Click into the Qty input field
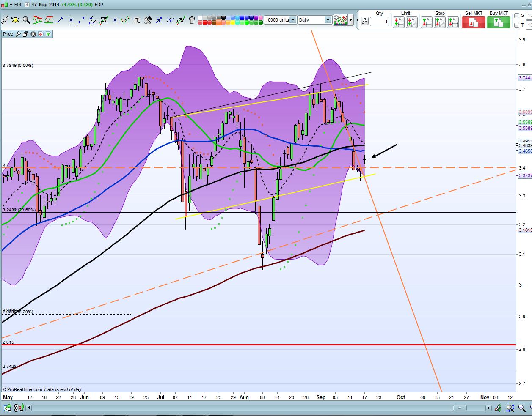Viewport: 532px width, 416px height. (x=379, y=22)
